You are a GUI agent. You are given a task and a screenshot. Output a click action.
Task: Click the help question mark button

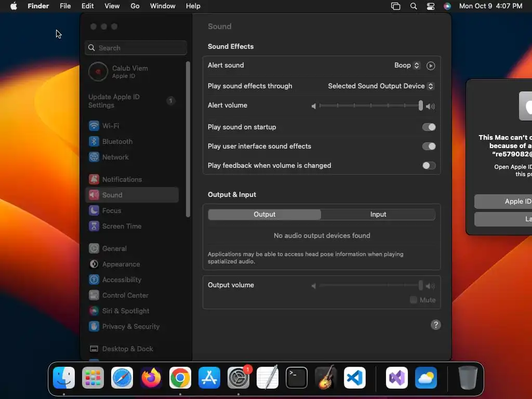(436, 325)
